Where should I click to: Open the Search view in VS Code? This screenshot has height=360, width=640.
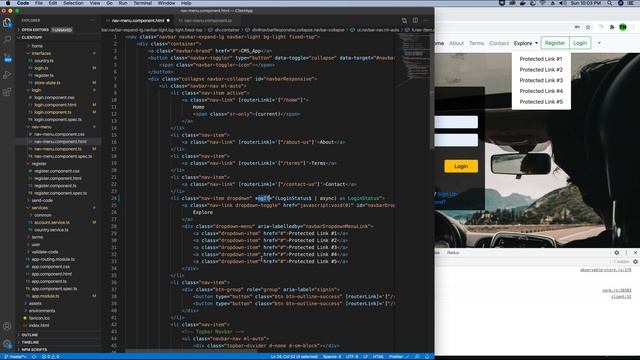point(7,40)
